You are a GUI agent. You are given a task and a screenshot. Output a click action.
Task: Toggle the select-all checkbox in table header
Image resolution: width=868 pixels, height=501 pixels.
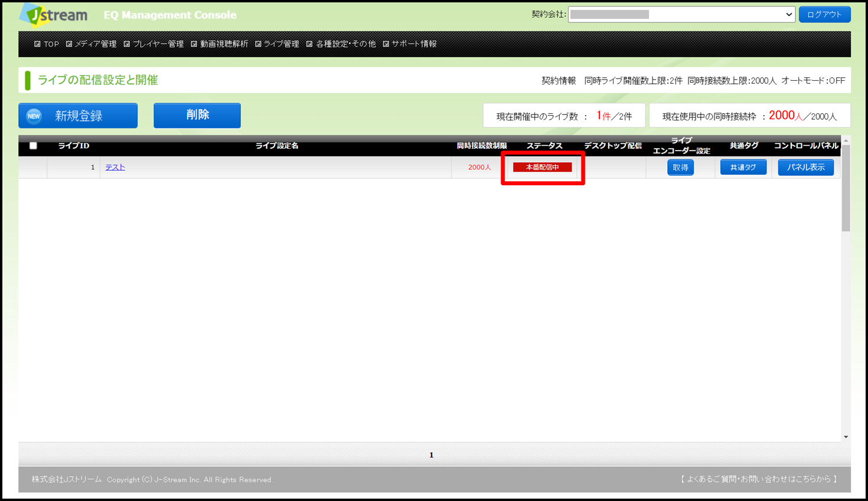click(x=33, y=146)
